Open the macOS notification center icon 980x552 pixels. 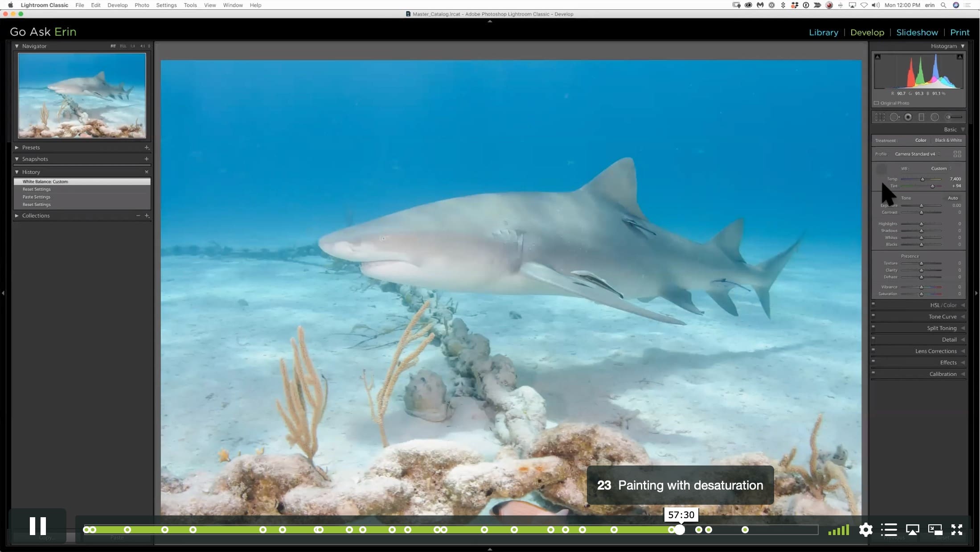968,5
